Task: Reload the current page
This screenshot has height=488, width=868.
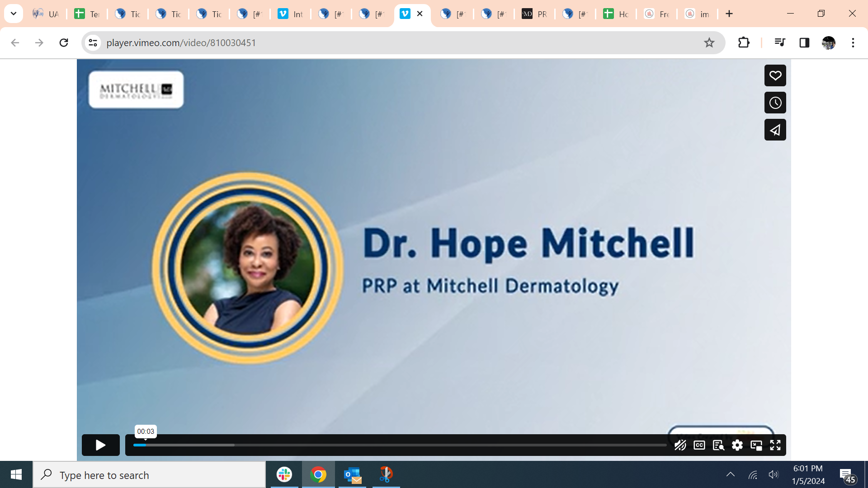Action: pos(64,42)
